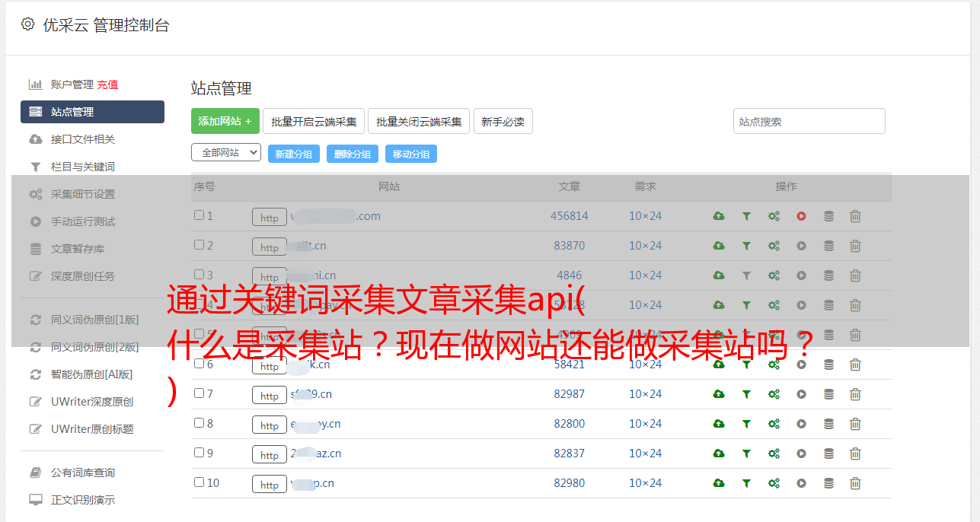Image resolution: width=980 pixels, height=522 pixels.
Task: Click the red play icon in row 1
Action: pos(801,216)
